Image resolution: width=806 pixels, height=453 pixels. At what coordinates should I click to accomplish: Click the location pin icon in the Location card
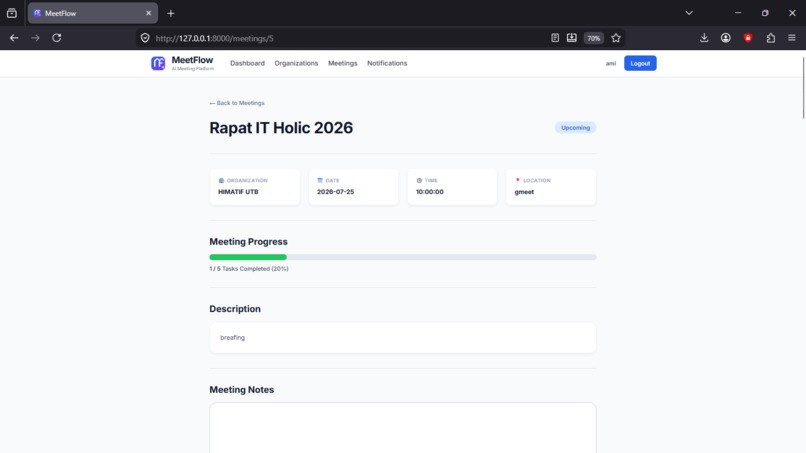point(518,180)
